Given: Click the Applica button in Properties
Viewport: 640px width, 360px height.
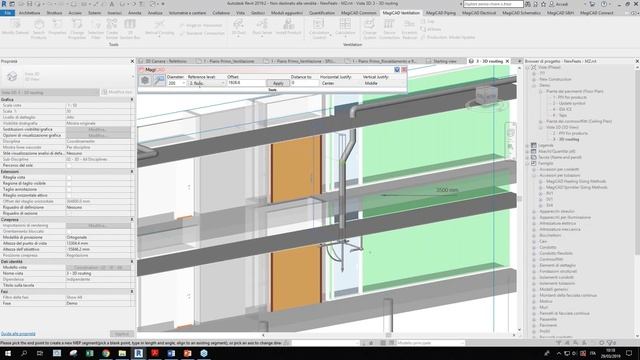Looking at the screenshot, I should pos(122,334).
